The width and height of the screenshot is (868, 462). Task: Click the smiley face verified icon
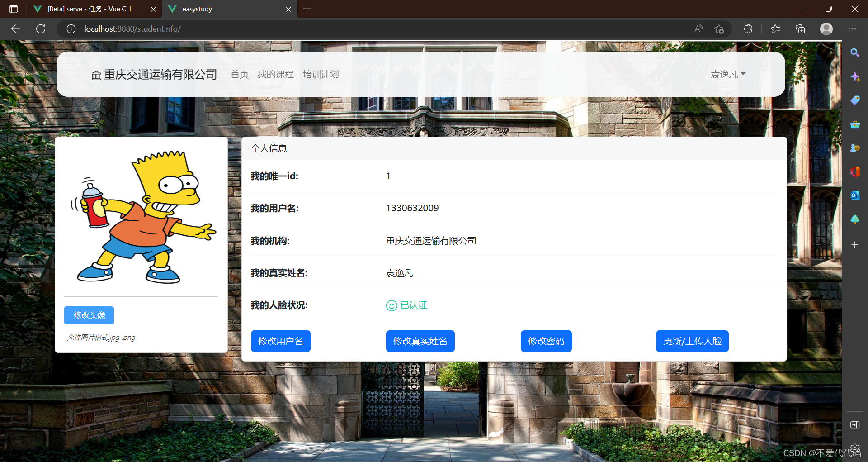(392, 306)
